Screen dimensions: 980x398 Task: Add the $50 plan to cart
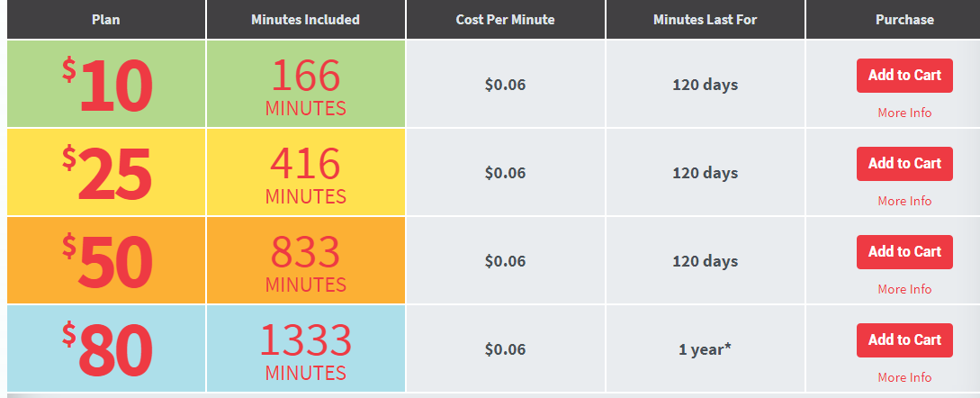[904, 252]
